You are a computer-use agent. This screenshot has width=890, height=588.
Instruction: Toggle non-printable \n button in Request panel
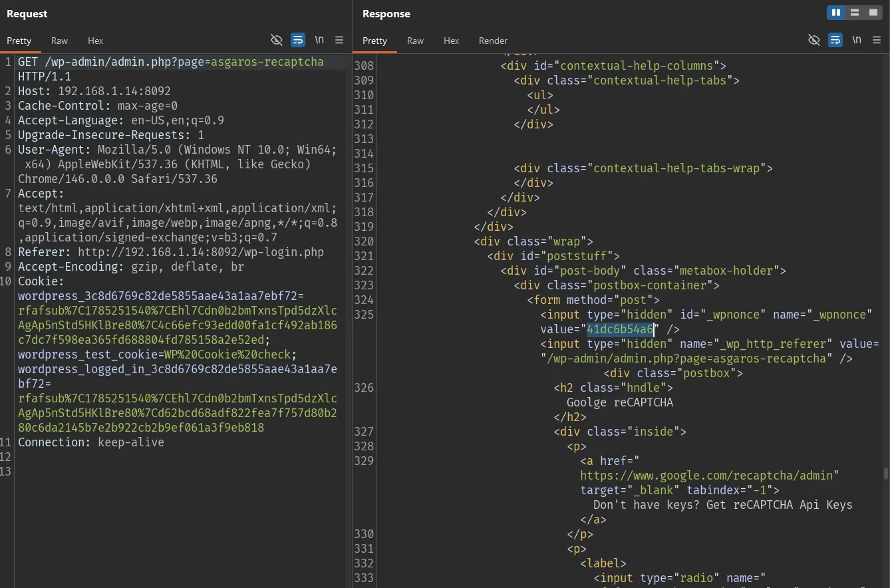319,40
